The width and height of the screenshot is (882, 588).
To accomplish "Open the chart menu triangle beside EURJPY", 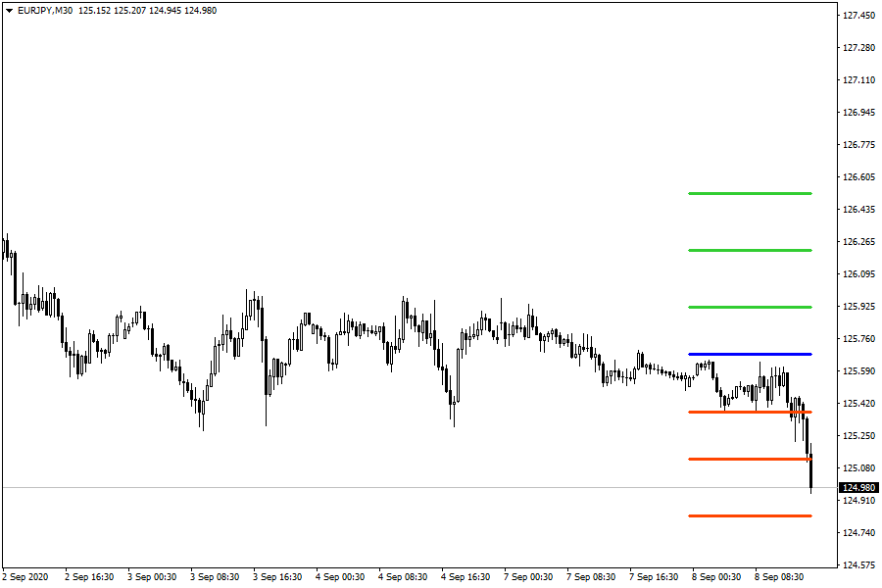I will click(9, 10).
